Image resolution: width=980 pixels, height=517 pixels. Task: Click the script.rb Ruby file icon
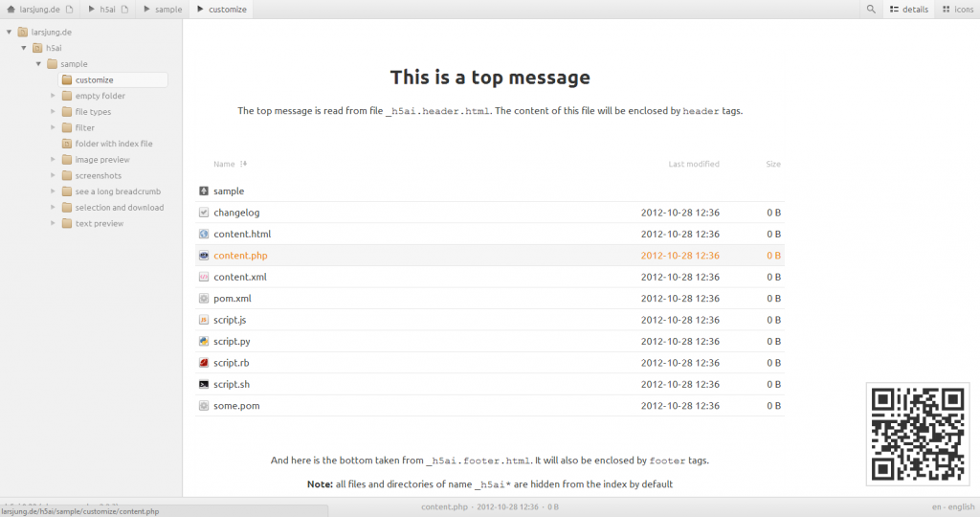203,363
